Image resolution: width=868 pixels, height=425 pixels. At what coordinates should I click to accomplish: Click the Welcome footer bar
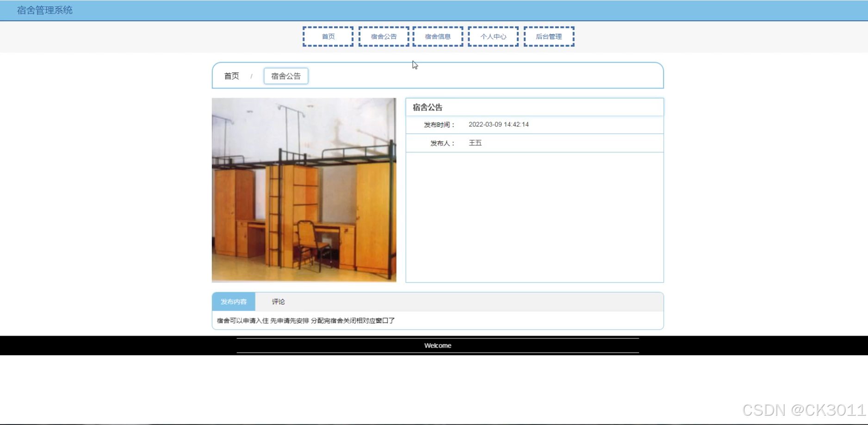pyautogui.click(x=438, y=345)
